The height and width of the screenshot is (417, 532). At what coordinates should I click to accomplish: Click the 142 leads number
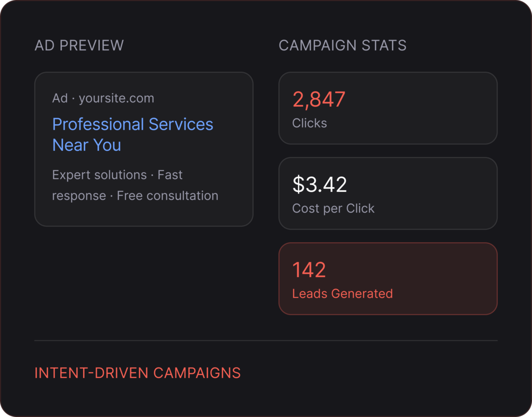coord(309,270)
